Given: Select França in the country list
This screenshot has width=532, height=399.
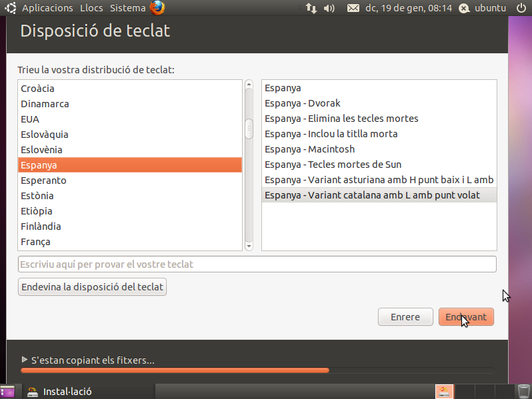Looking at the screenshot, I should (130, 242).
